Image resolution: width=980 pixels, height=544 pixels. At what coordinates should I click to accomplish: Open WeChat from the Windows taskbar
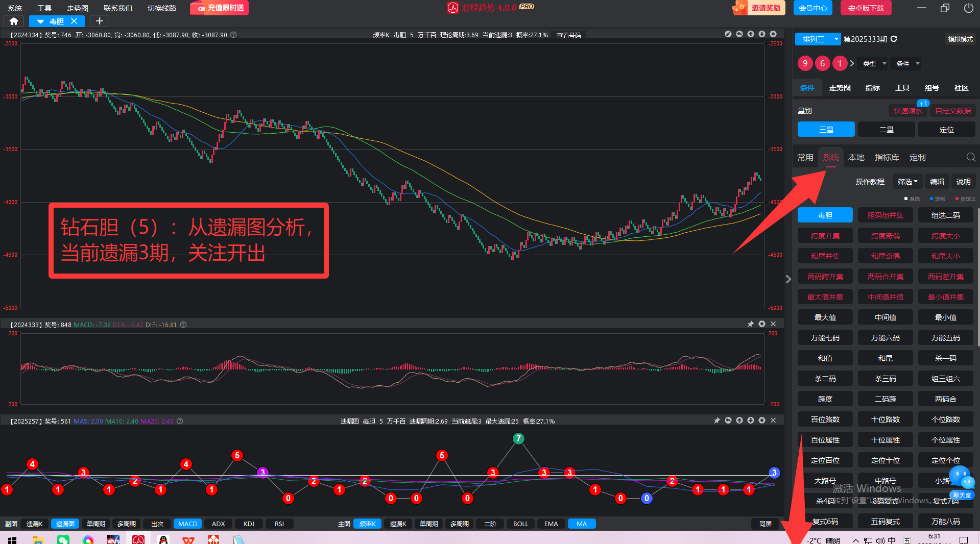pyautogui.click(x=63, y=539)
